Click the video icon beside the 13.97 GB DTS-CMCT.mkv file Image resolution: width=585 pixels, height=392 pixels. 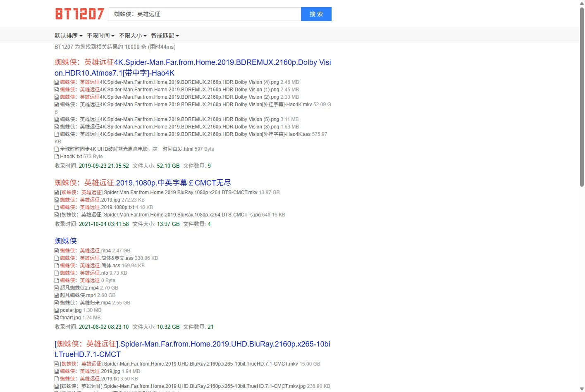(x=57, y=192)
